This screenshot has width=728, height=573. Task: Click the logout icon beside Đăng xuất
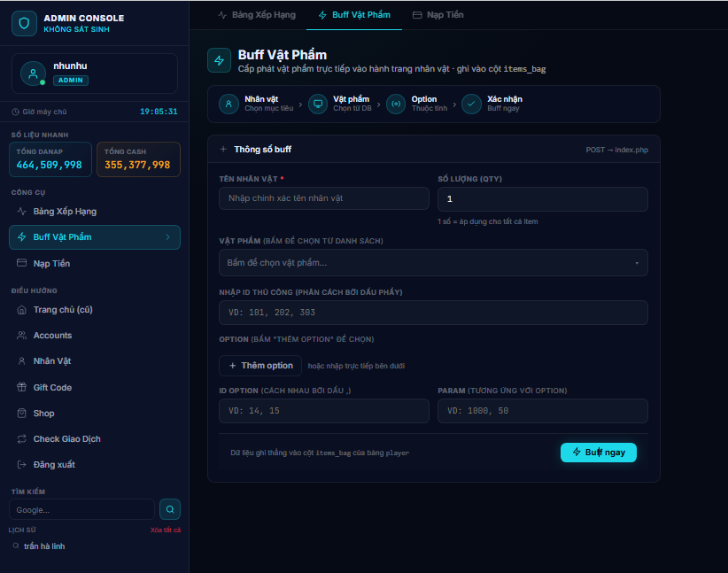pos(22,464)
